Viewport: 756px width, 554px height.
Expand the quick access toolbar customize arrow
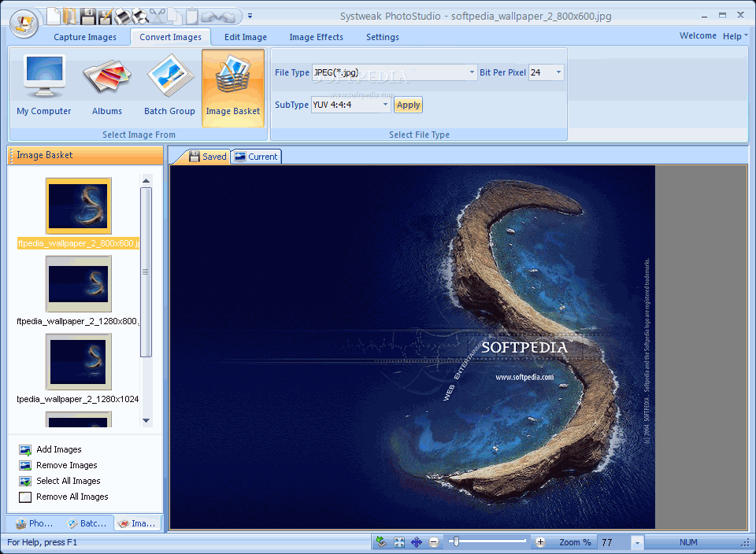tap(250, 16)
